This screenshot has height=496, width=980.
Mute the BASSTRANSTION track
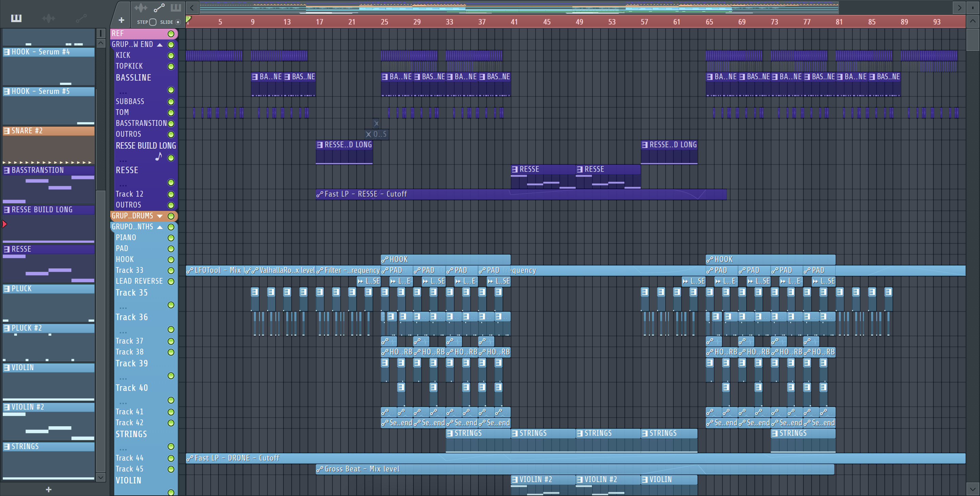coord(171,123)
